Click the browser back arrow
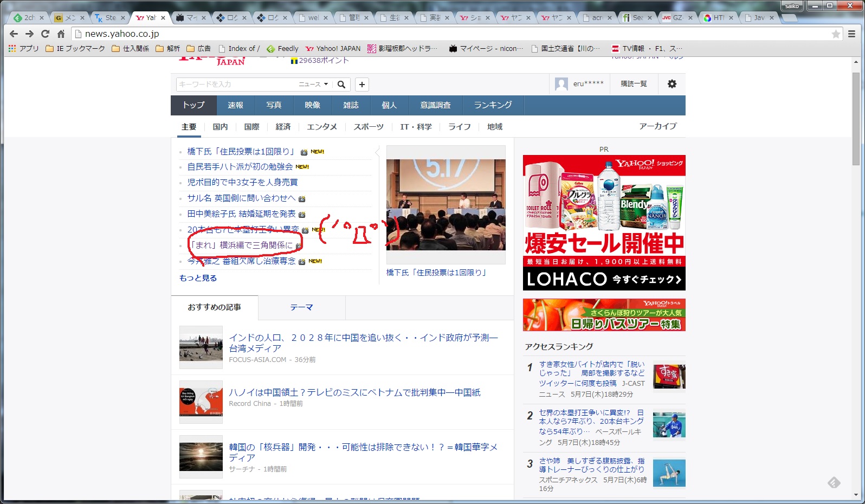This screenshot has height=504, width=865. point(14,34)
